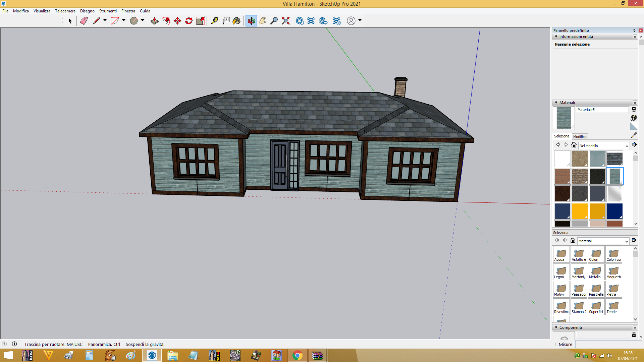The height and width of the screenshot is (362, 644).
Task: Collapse the Componenti panel
Action: coord(556,327)
